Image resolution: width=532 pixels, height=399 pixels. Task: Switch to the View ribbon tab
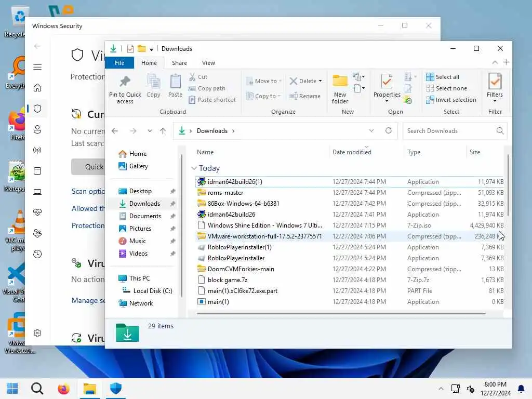[x=208, y=63]
